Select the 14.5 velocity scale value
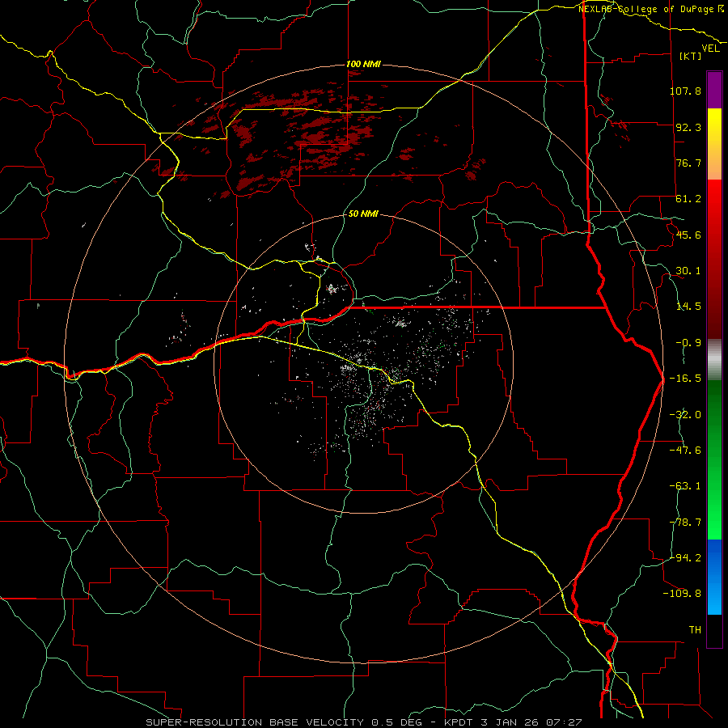 pyautogui.click(x=688, y=307)
